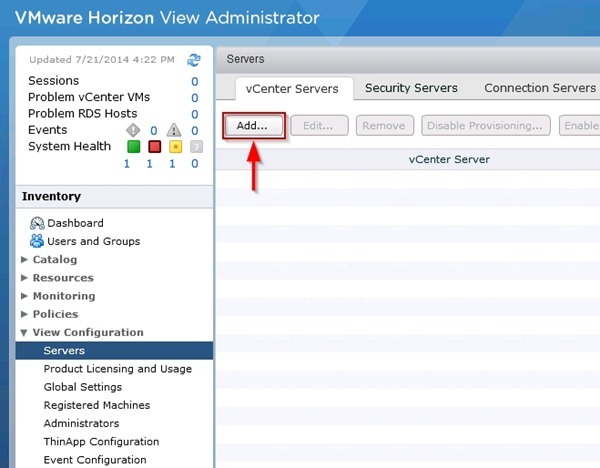Switch to the Security Servers tab
This screenshot has height=468, width=600.
411,88
